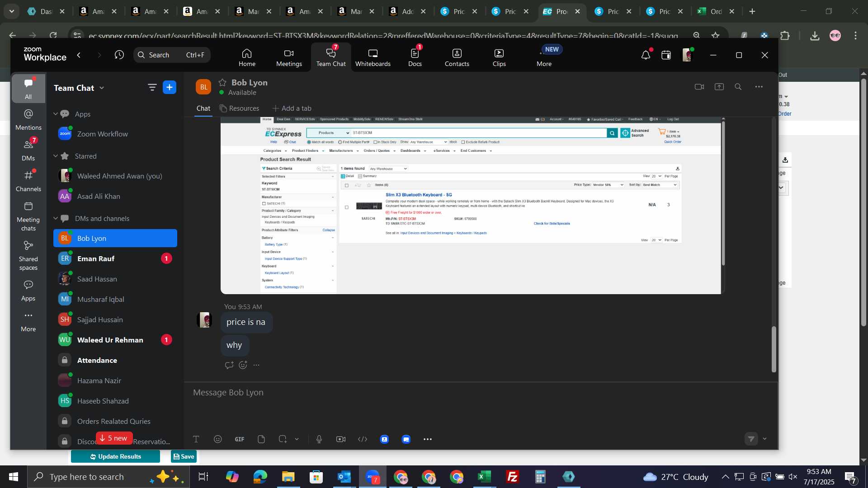Viewport: 868px width, 488px height.
Task: Open the GIF picker
Action: click(x=240, y=439)
